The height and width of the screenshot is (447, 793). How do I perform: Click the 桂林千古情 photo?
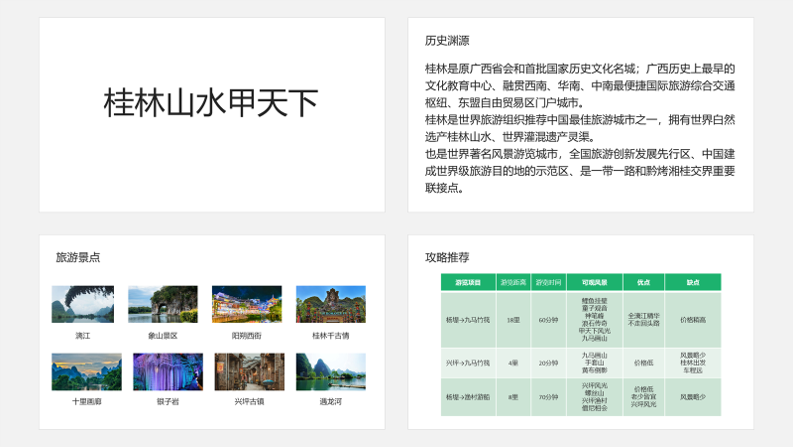pyautogui.click(x=331, y=304)
